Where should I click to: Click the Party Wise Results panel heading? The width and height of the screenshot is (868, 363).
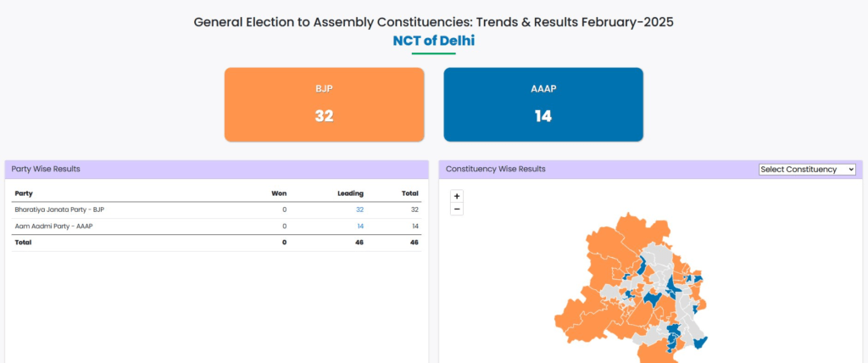(x=46, y=169)
